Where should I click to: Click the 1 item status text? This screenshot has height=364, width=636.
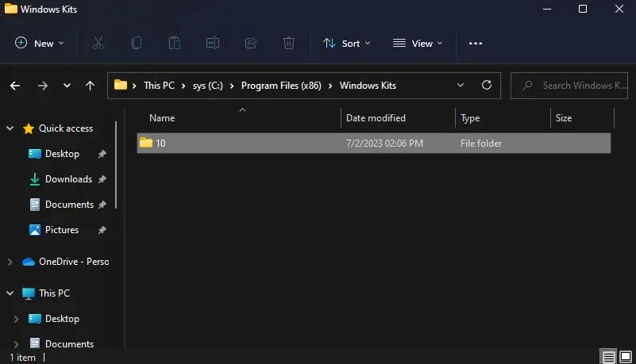pyautogui.click(x=23, y=358)
